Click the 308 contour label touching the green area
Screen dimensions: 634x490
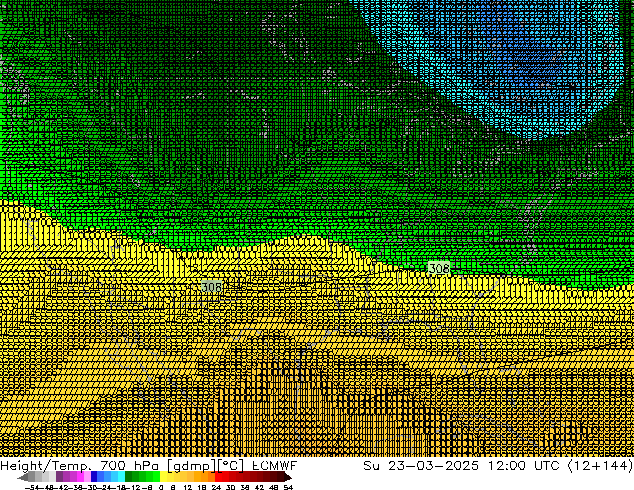click(x=439, y=268)
